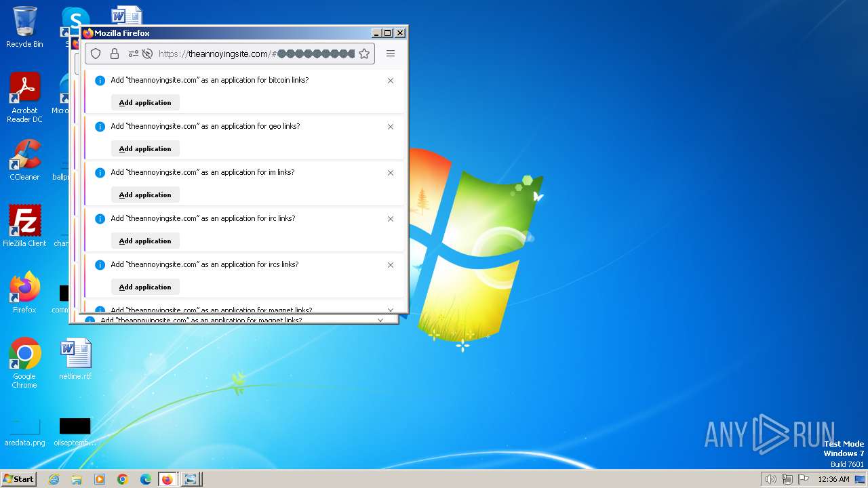Open Google Chrome desktop shortcut
Viewport: 868px width, 488px height.
click(24, 363)
